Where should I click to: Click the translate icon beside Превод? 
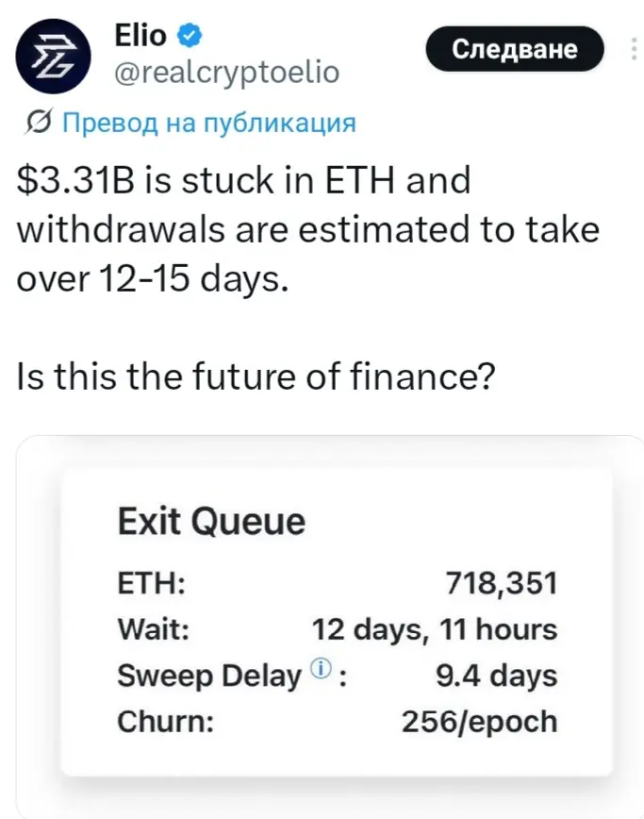[x=38, y=123]
